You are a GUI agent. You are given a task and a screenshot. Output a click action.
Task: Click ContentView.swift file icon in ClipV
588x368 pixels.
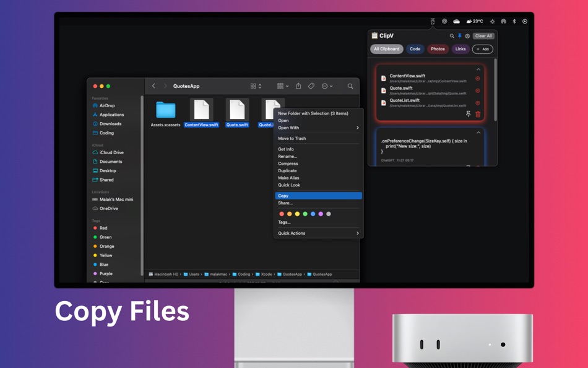[x=383, y=78]
